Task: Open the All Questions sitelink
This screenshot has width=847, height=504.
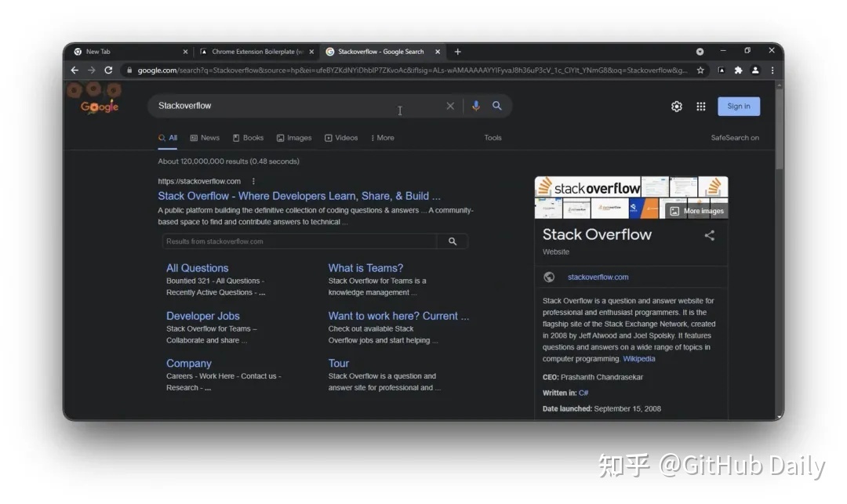Action: tap(197, 267)
